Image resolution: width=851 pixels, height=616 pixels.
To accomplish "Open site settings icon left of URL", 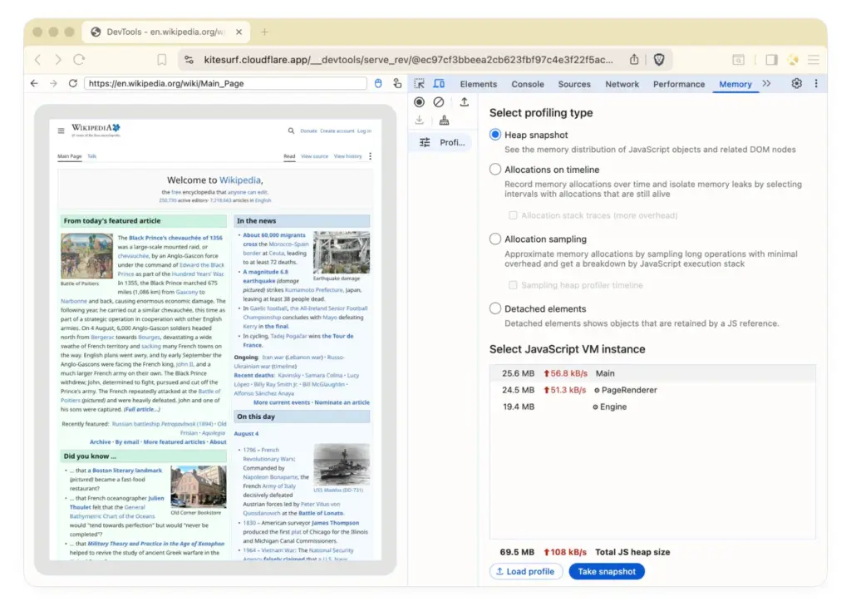I will 189,60.
